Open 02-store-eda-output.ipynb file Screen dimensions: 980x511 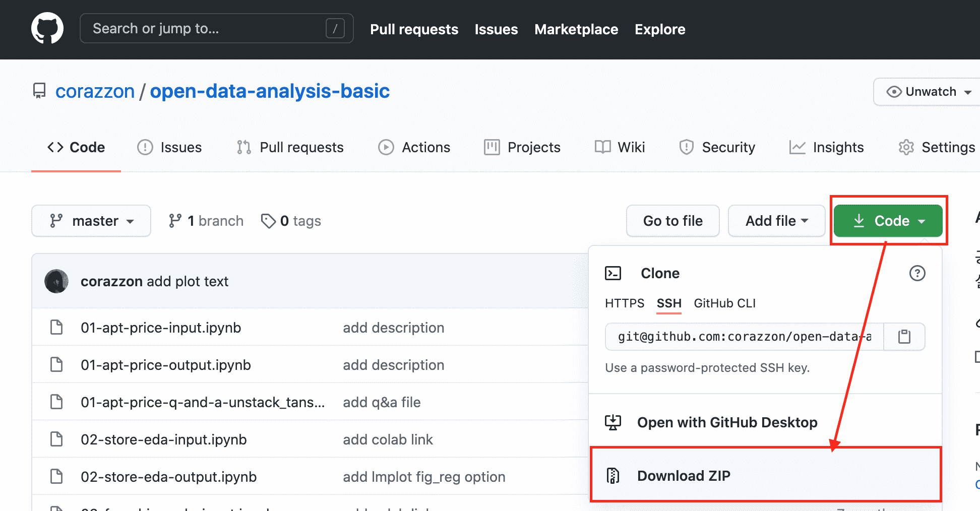point(169,477)
